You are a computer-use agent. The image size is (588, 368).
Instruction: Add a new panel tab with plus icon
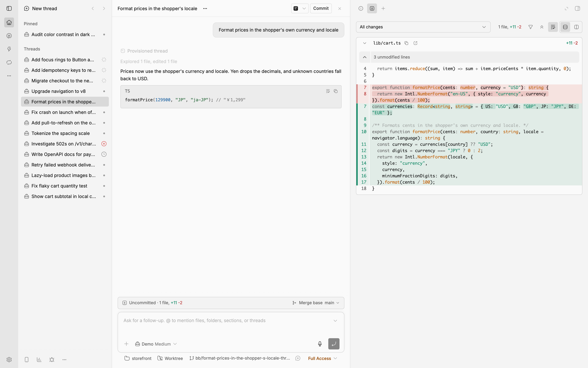(383, 8)
